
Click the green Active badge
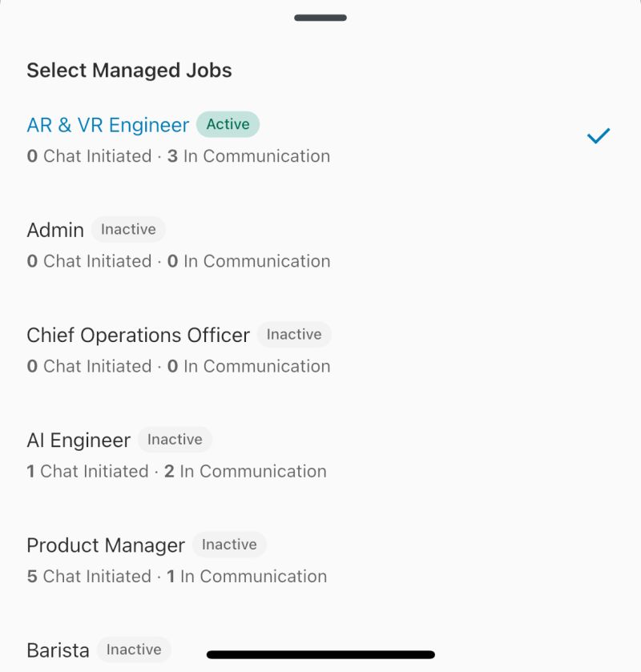(x=228, y=124)
